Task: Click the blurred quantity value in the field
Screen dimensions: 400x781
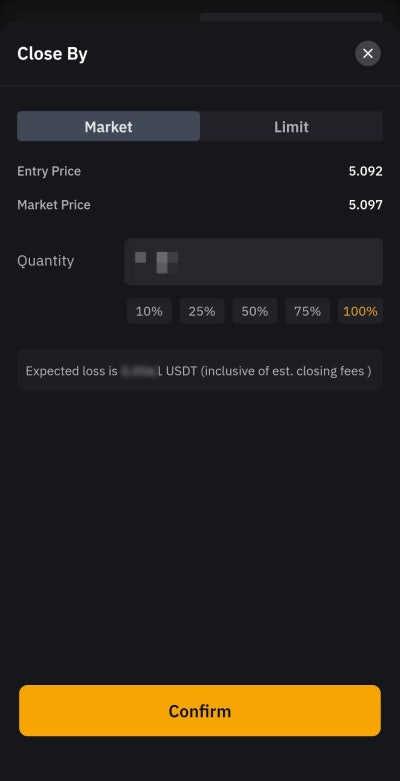Action: click(x=156, y=262)
